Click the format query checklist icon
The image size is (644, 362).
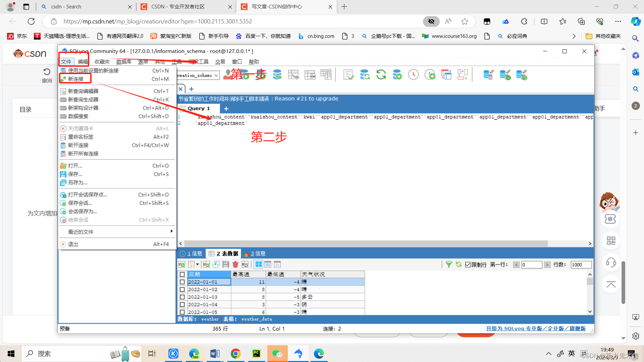(x=348, y=74)
